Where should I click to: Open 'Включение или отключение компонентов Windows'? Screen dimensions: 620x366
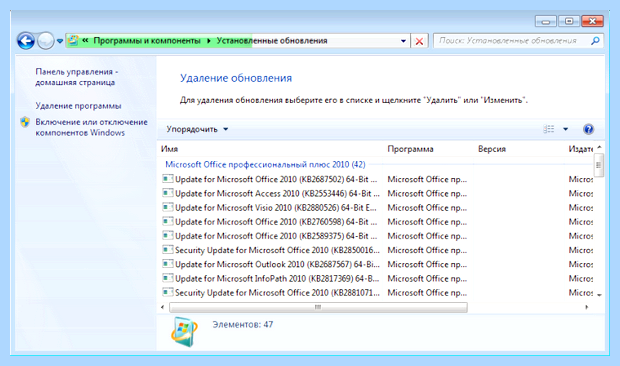91,127
